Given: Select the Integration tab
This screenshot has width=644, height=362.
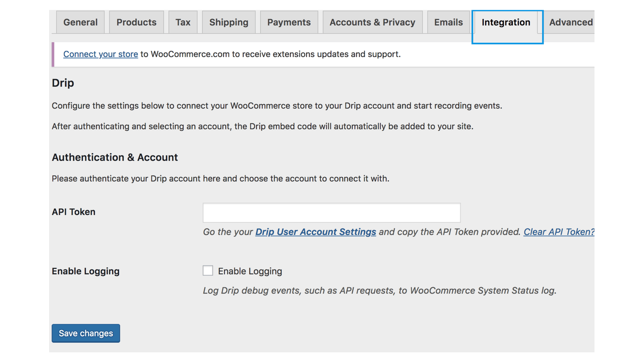Looking at the screenshot, I should click(506, 23).
